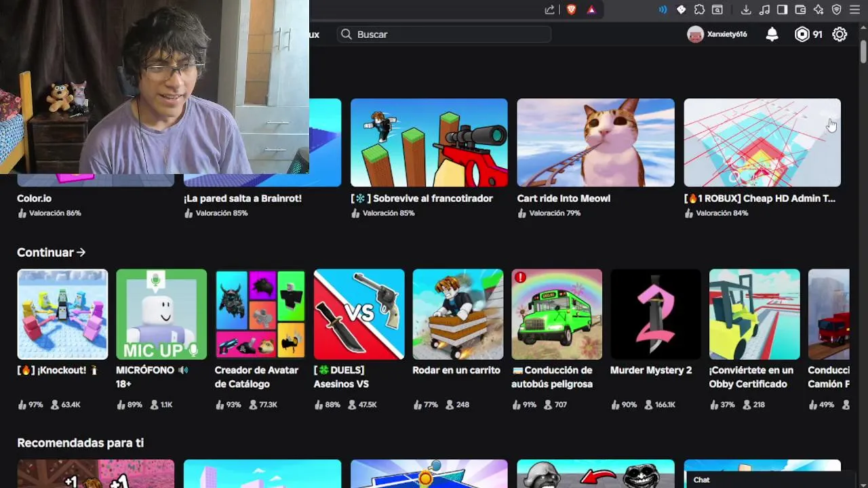Open Conducción de autobús peligrosa green bus thumbnail
868x488 pixels.
(x=557, y=314)
